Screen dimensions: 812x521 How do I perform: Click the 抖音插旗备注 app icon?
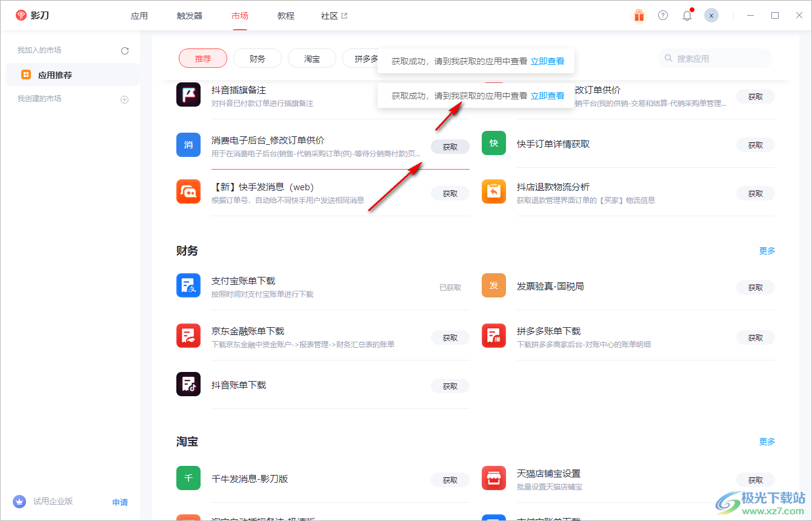click(x=188, y=95)
